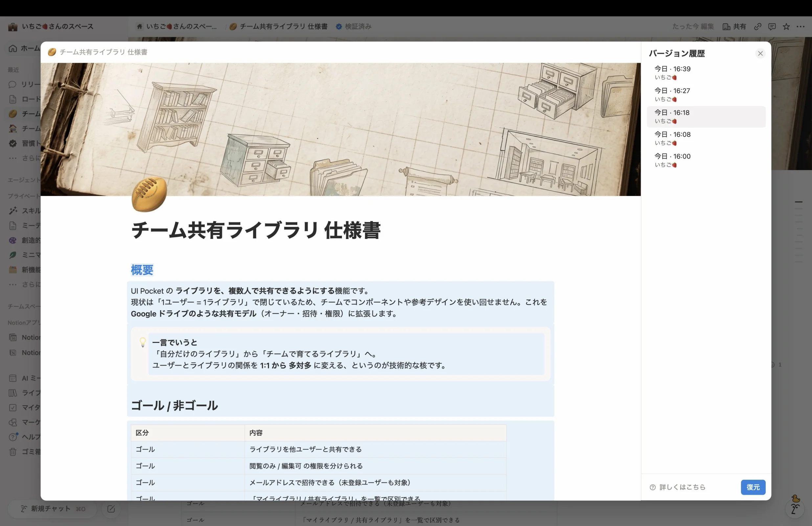
Task: Click the breadcrumb いちごさんのスペー... in top bar
Action: coord(176,26)
